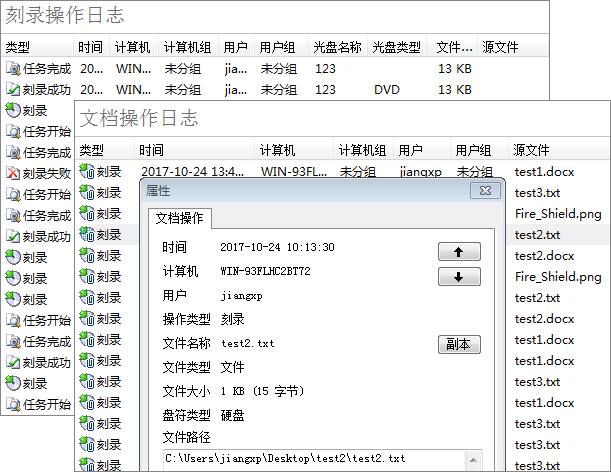Viewport: 611px width, 472px height.
Task: Click the 刻录失败 row label
Action: pyautogui.click(x=47, y=173)
